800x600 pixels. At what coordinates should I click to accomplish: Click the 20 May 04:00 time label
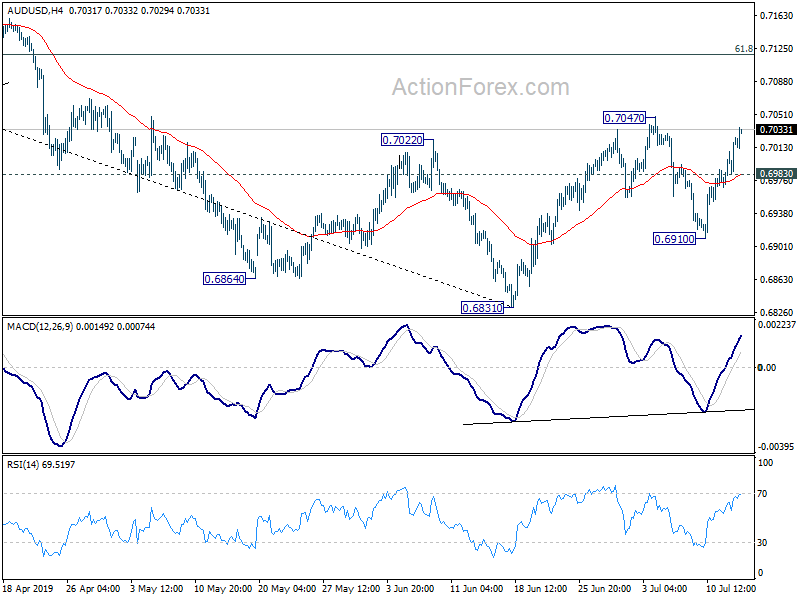pos(287,588)
